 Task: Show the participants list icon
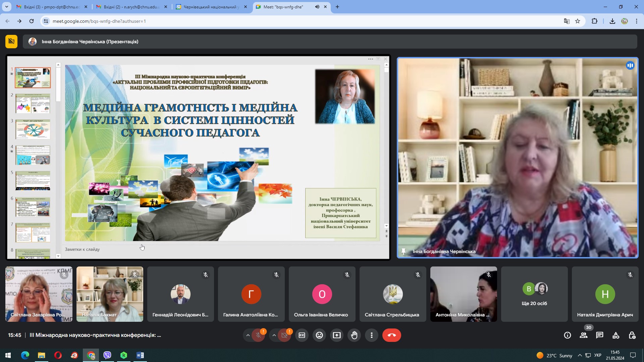584,335
